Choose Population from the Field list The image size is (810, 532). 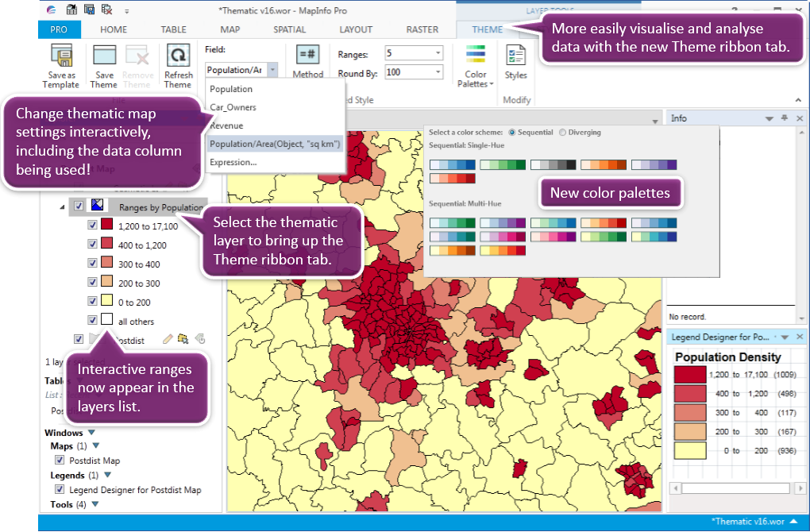(x=276, y=89)
